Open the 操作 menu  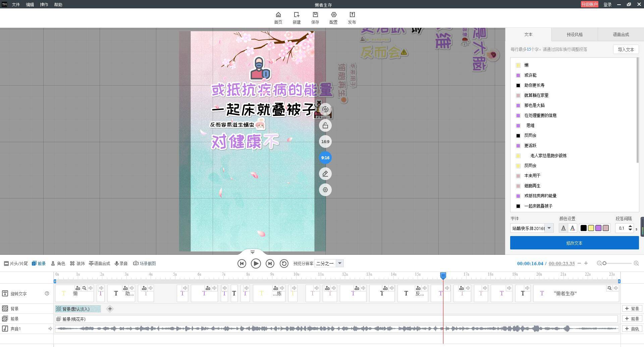pyautogui.click(x=44, y=5)
